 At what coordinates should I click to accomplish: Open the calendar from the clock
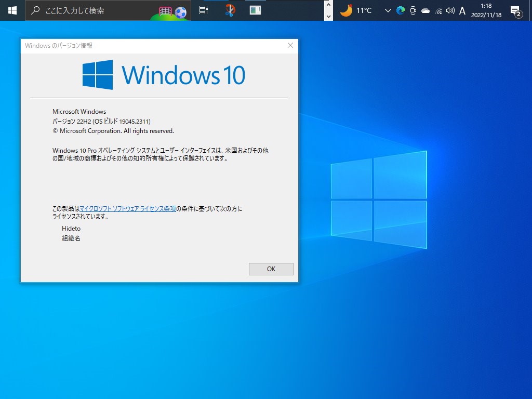486,10
